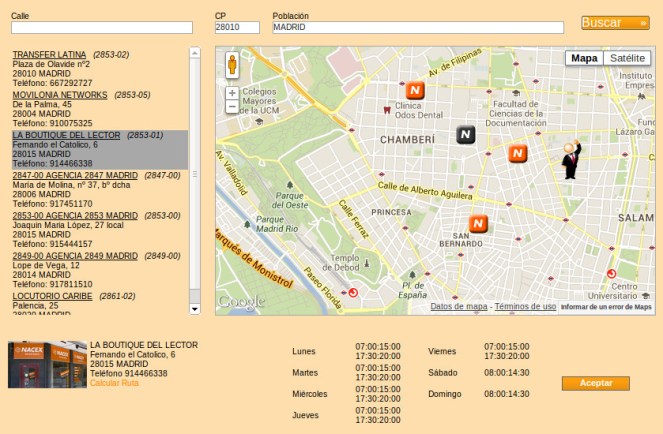Click into the Calle input field

(102, 27)
